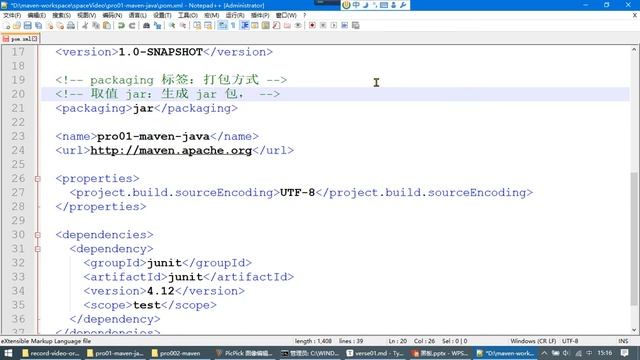640x360 pixels.
Task: Collapse the dependencies block at line 30
Action: tap(38, 235)
